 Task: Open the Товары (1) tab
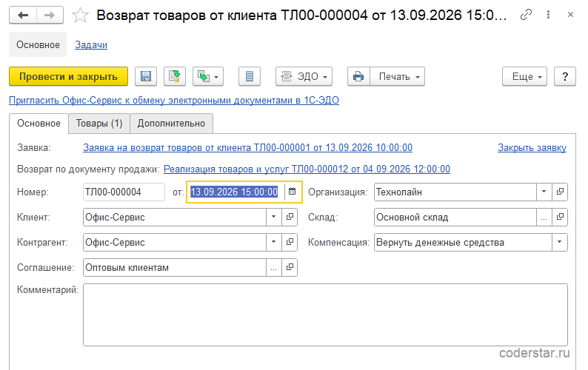tap(99, 124)
